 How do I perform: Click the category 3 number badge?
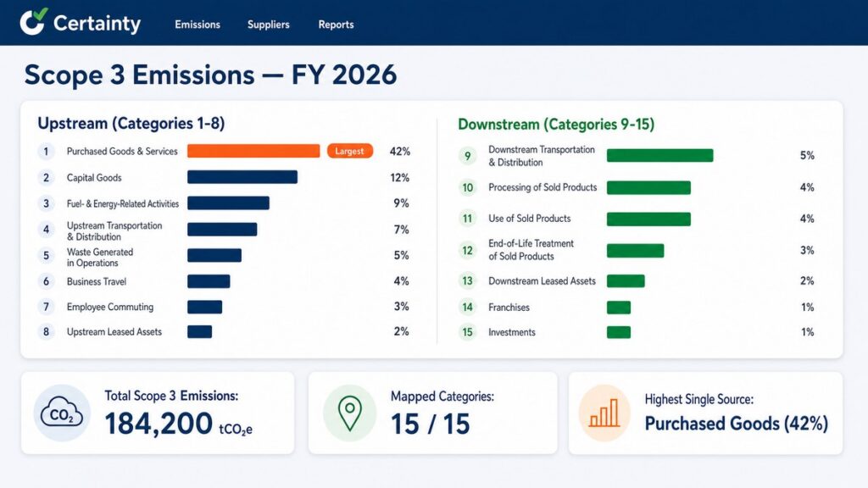(x=46, y=203)
